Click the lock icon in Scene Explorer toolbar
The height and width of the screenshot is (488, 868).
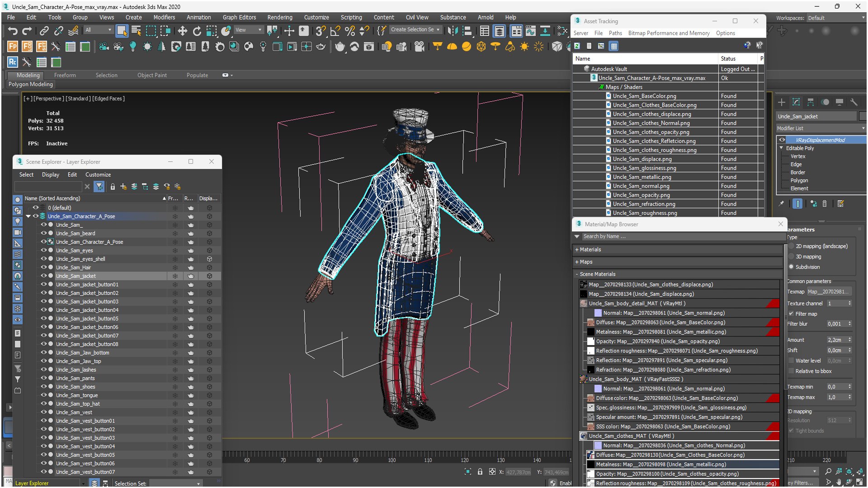tap(113, 186)
